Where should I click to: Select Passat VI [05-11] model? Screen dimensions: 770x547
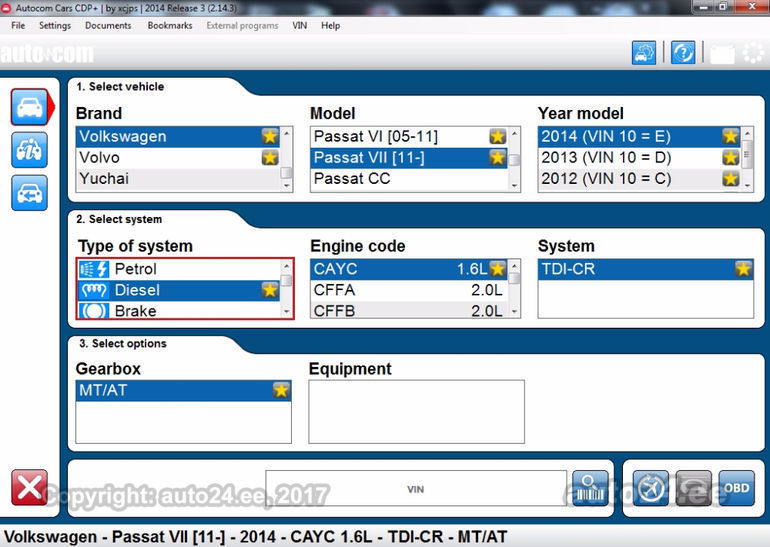tap(409, 137)
